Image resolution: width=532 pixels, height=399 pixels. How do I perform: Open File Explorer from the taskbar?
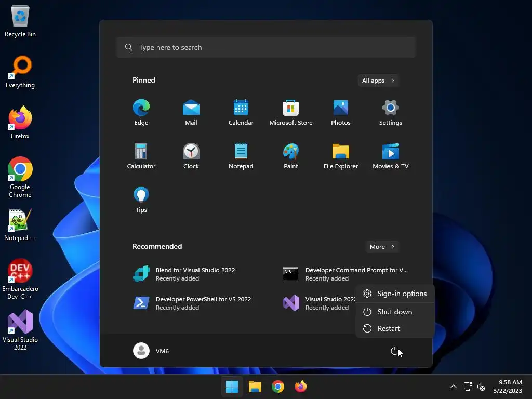(255, 387)
